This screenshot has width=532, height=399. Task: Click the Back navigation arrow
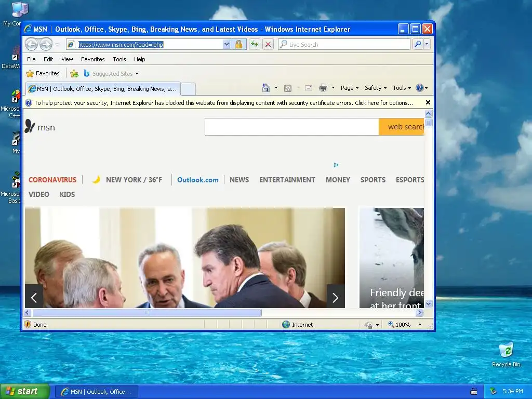point(32,44)
